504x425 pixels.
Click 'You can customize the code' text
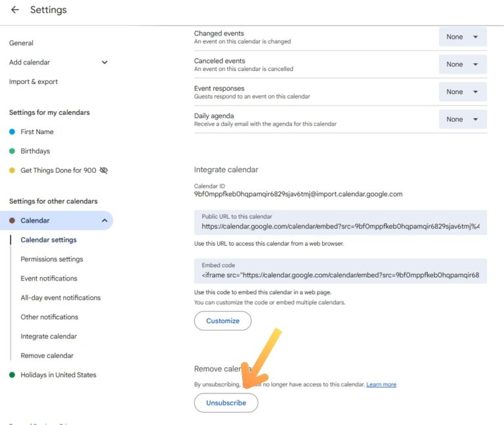tap(270, 302)
